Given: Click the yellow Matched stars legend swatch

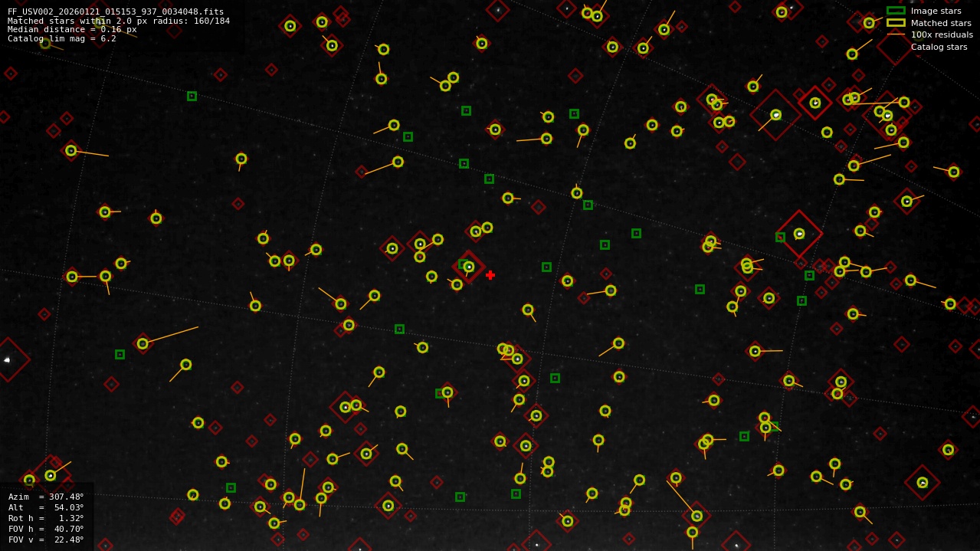Looking at the screenshot, I should [x=896, y=23].
